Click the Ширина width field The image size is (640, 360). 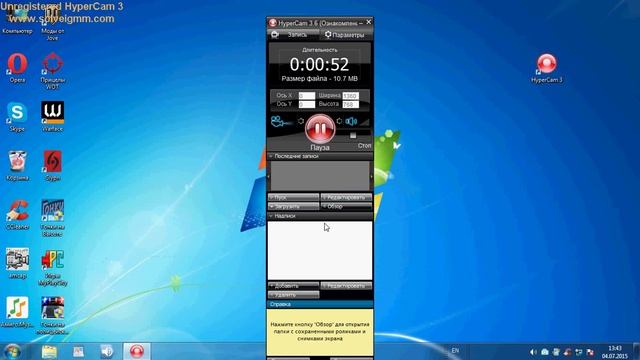(351, 96)
